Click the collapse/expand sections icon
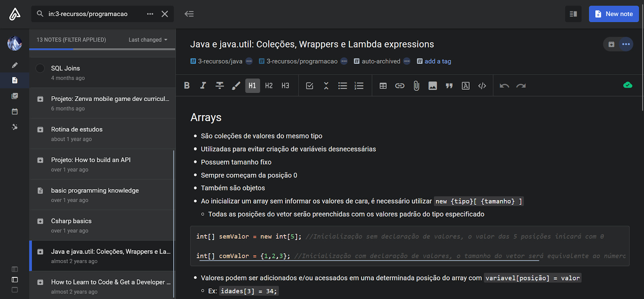The width and height of the screenshot is (644, 299). point(326,85)
